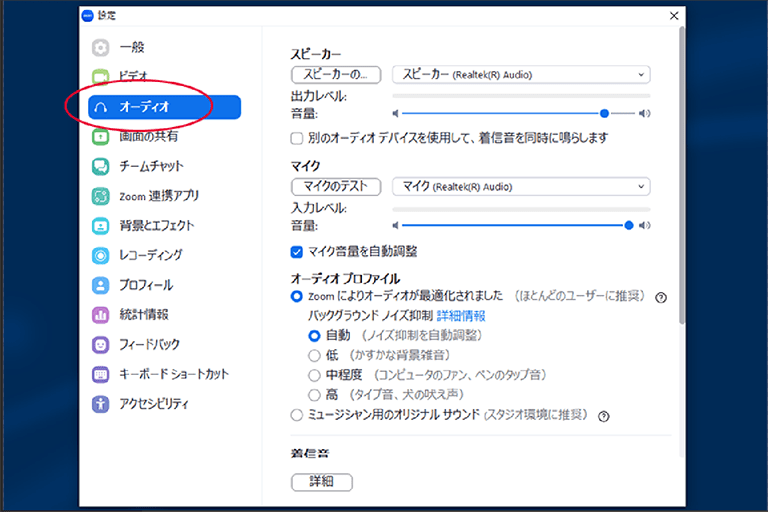Click speaker volume low icon
The image size is (768, 512).
point(395,114)
